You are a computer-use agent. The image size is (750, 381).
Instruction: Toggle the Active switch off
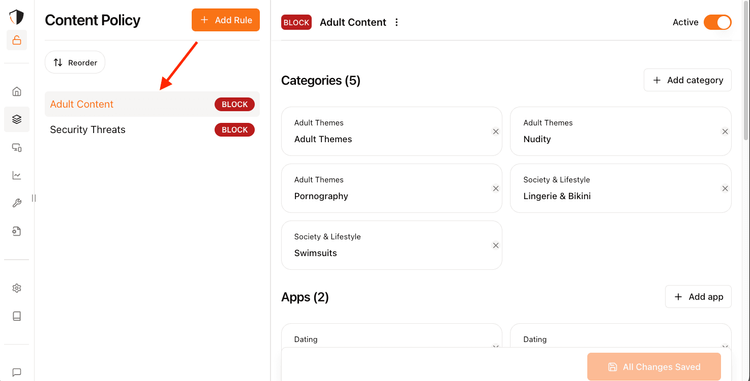[717, 22]
